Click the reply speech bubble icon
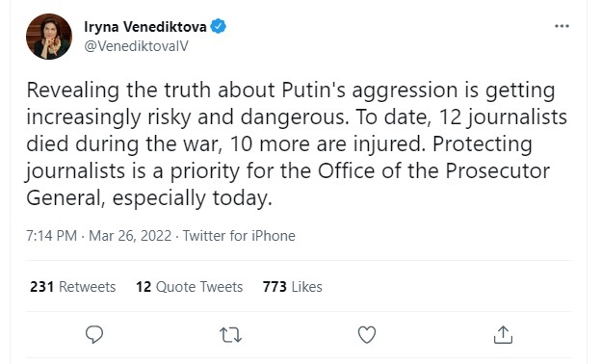This screenshot has height=364, width=601. point(94,334)
